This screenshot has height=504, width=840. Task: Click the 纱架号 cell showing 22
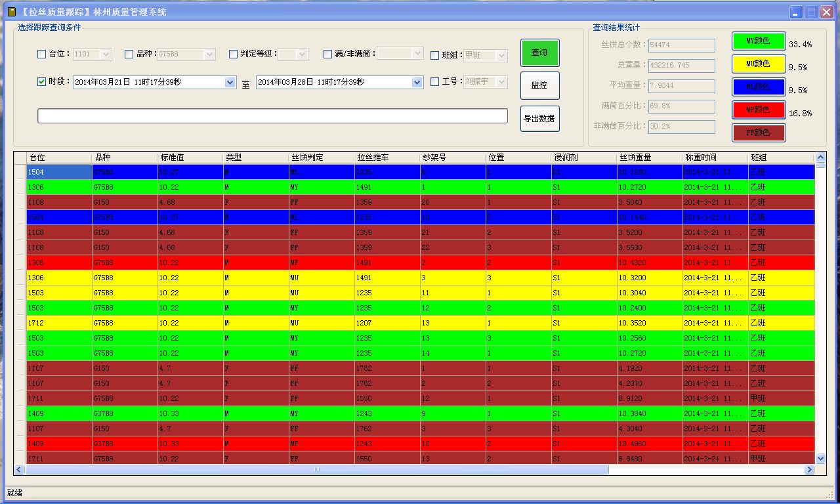click(x=453, y=247)
